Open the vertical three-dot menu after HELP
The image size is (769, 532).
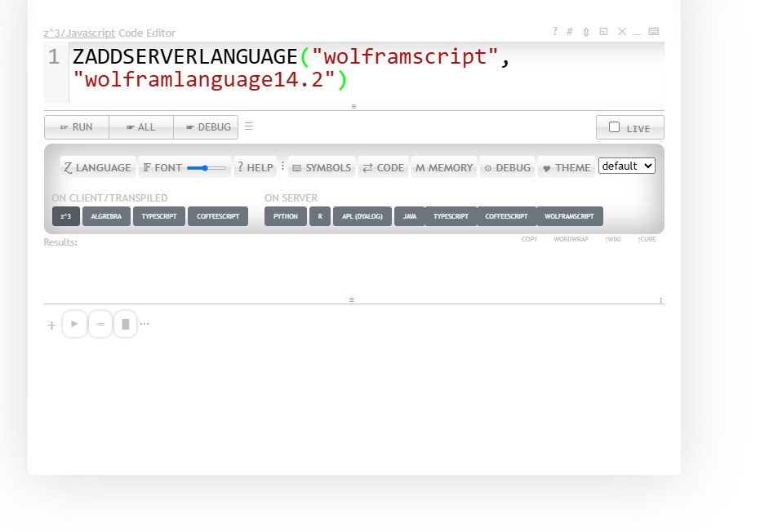(x=283, y=166)
